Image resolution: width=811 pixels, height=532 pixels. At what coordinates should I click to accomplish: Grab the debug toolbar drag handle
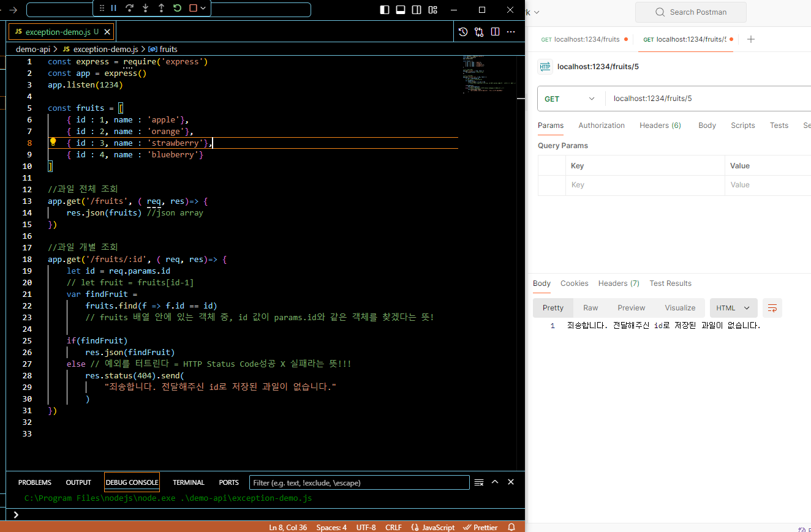[102, 9]
